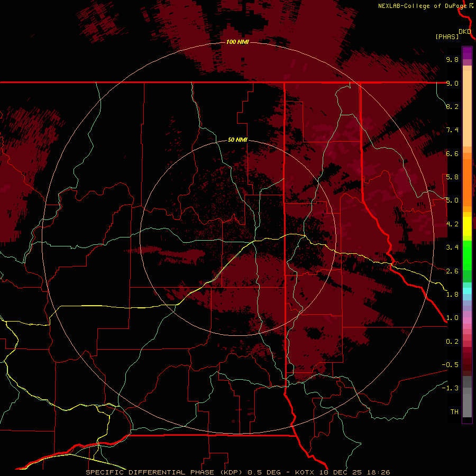Click the -0.5 legend value
The width and height of the screenshot is (476, 476).
click(x=450, y=365)
